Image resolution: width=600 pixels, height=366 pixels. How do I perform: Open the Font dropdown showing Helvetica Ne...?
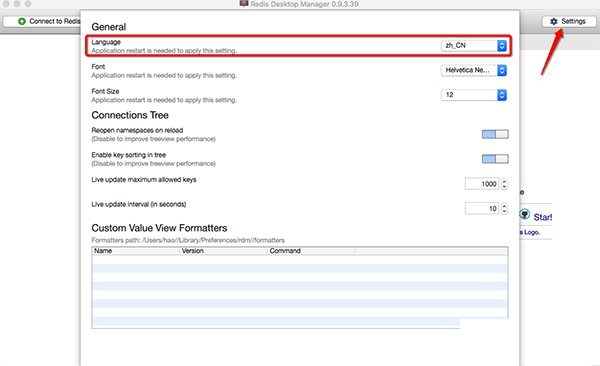pyautogui.click(x=474, y=70)
